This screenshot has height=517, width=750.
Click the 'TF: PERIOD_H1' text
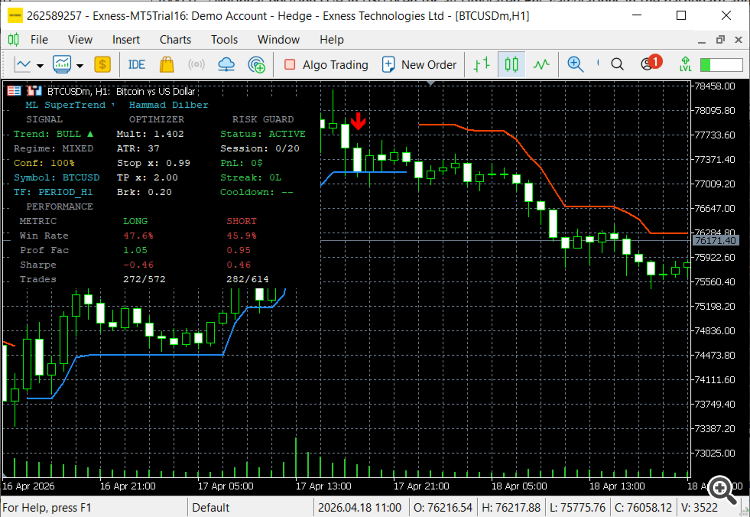point(53,192)
